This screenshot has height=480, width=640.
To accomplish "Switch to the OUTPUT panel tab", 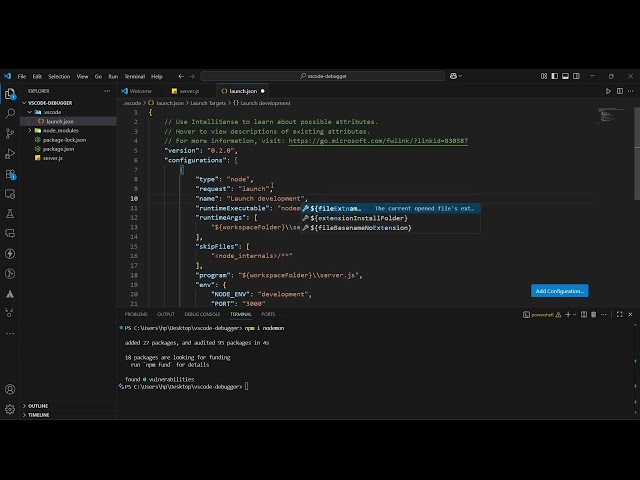I will pyautogui.click(x=166, y=314).
